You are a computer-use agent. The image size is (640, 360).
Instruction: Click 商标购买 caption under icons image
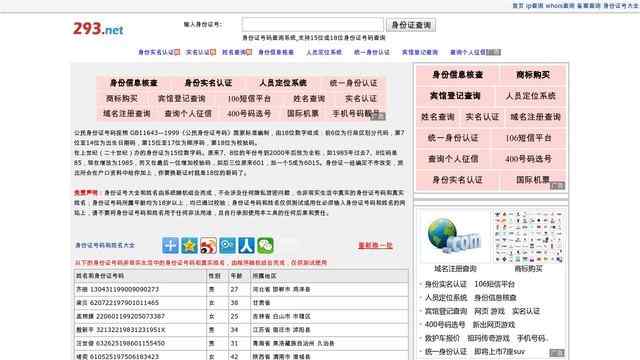(x=529, y=269)
